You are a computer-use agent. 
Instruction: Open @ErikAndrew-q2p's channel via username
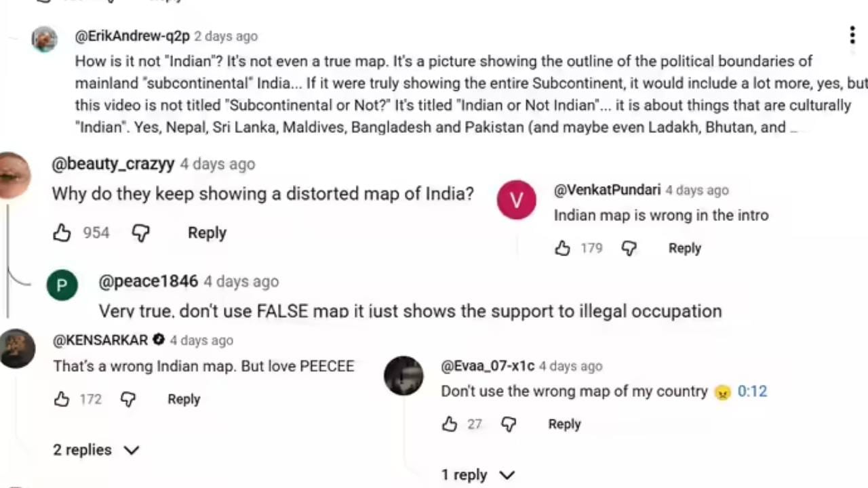[x=132, y=37]
